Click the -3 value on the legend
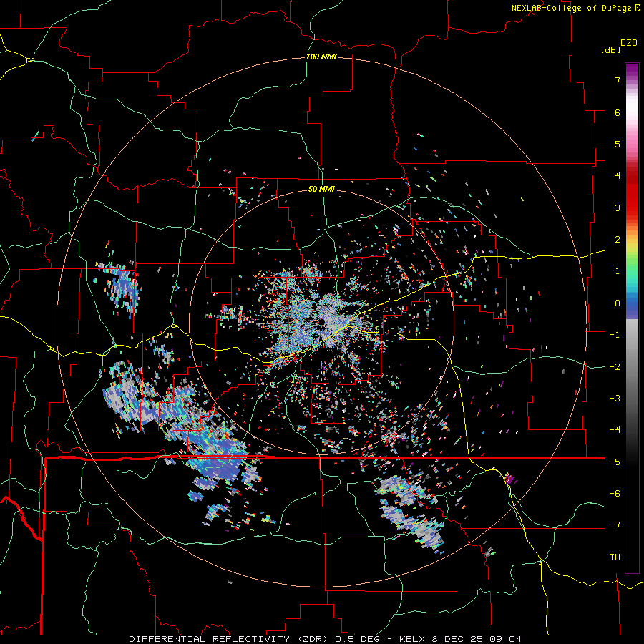The width and height of the screenshot is (644, 644). 615,399
